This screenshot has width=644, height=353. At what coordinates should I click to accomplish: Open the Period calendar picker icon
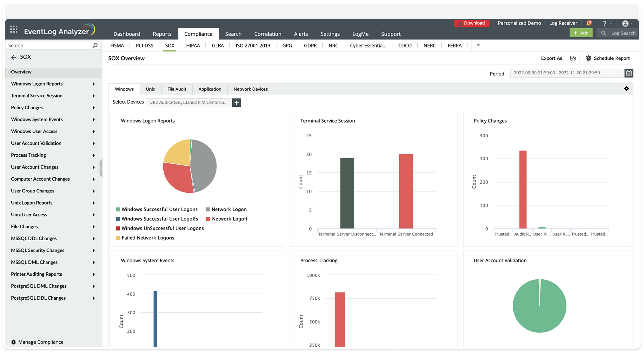(629, 73)
